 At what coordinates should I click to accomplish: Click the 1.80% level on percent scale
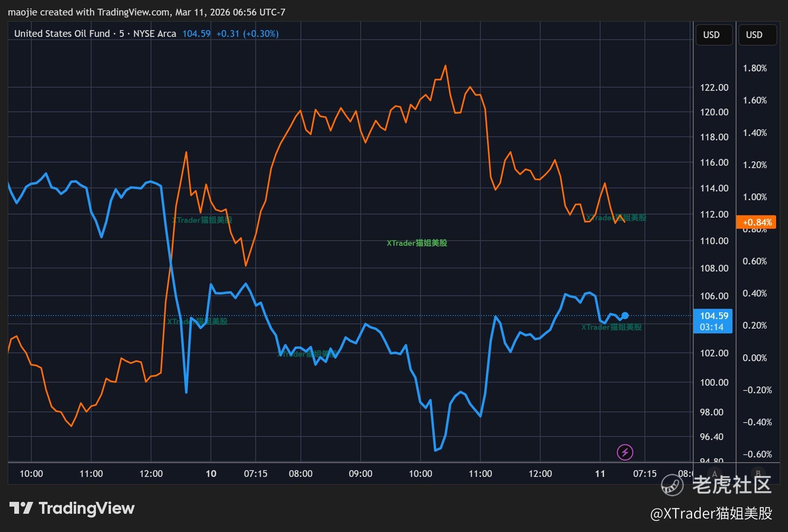coord(754,68)
